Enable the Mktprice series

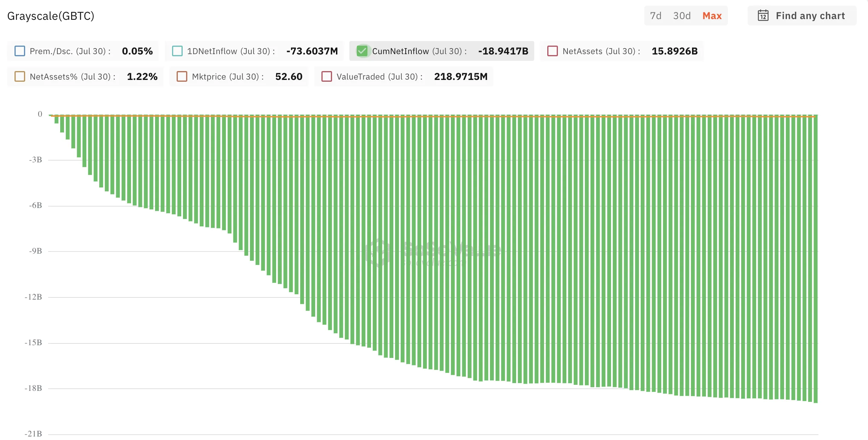coord(182,76)
